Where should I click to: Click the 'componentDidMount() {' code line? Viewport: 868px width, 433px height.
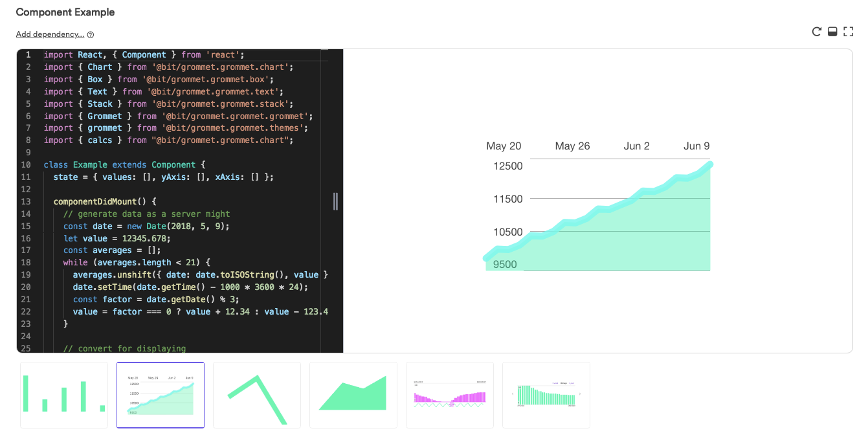[x=105, y=202]
